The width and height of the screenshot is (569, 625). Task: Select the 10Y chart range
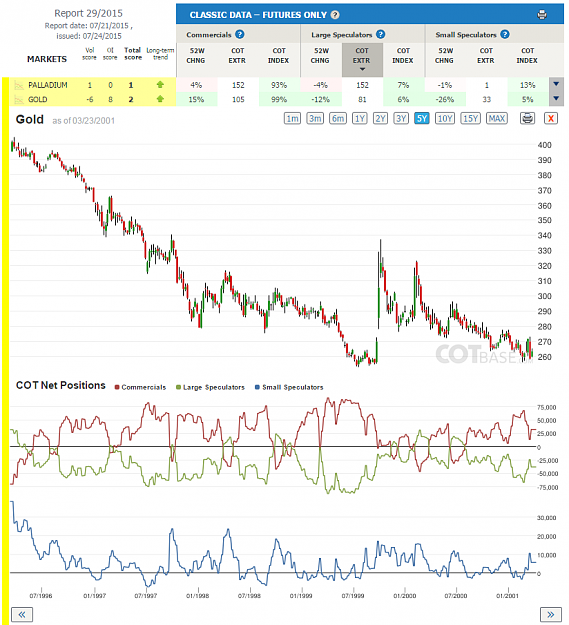pyautogui.click(x=445, y=118)
